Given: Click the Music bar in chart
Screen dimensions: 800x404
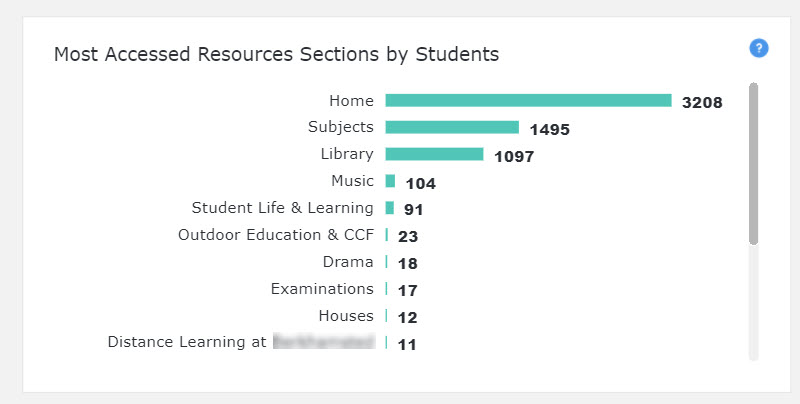Looking at the screenshot, I should tap(390, 181).
